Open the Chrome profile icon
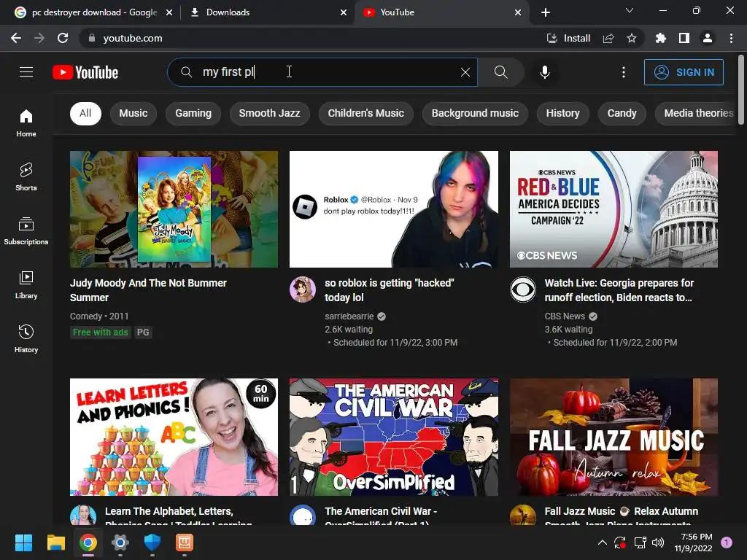 (708, 38)
